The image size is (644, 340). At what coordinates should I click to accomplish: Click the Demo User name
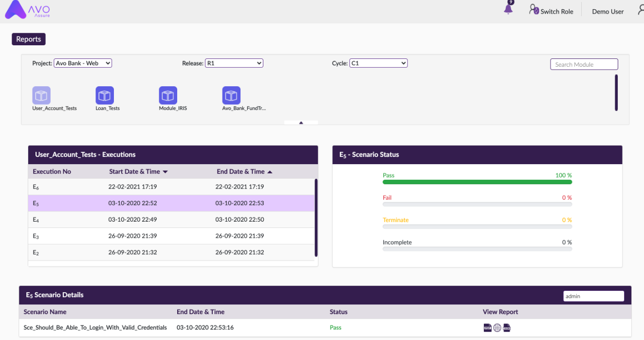(607, 12)
